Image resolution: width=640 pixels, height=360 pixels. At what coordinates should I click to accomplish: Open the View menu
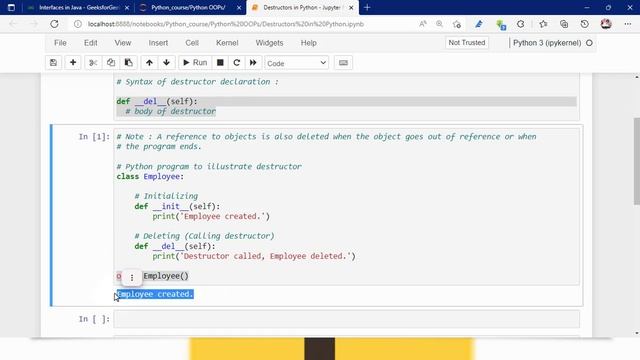[122, 43]
